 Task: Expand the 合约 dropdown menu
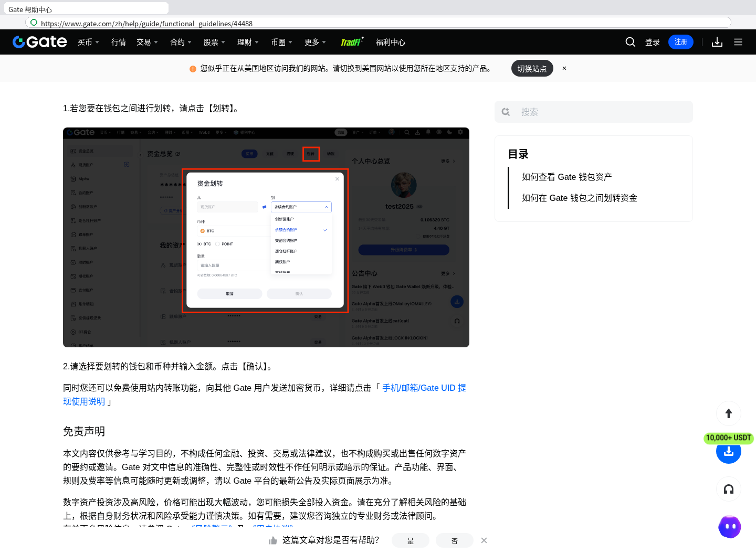point(181,42)
